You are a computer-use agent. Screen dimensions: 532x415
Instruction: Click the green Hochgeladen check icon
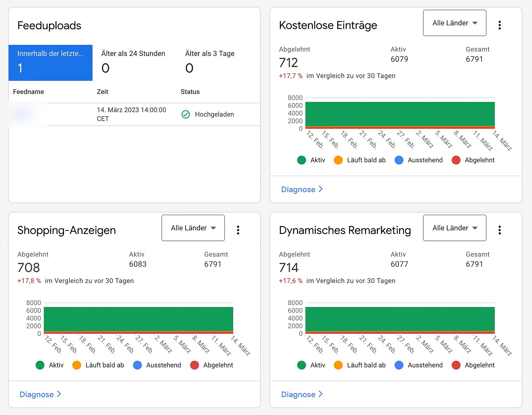pos(186,114)
